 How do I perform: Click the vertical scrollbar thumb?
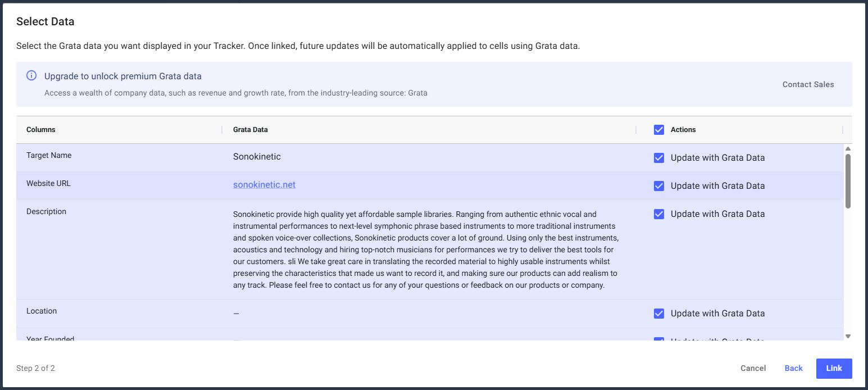click(848, 180)
